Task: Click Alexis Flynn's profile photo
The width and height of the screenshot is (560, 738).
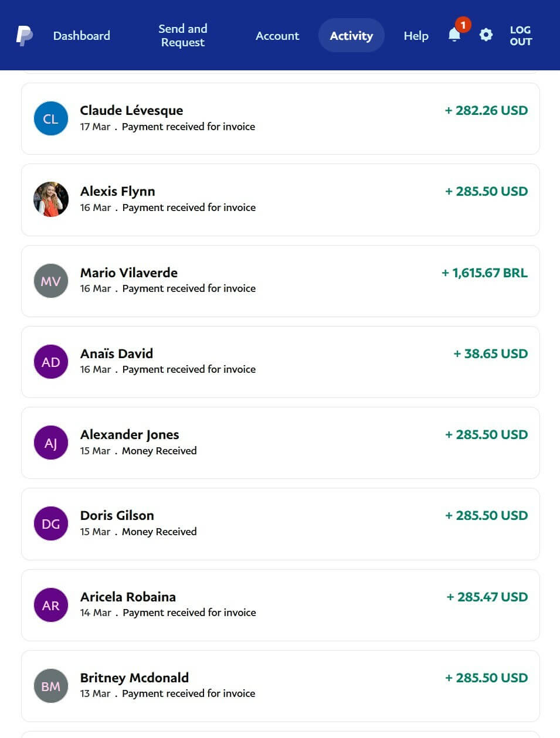Action: point(51,199)
